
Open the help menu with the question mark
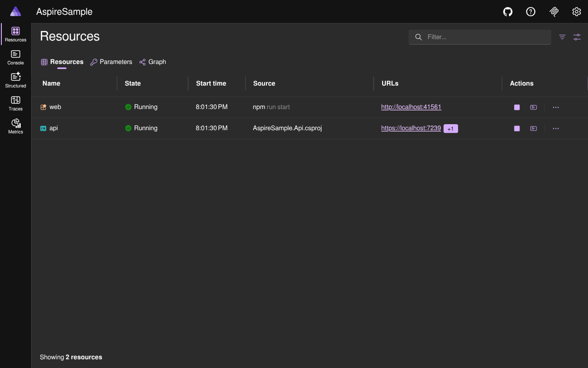click(x=531, y=11)
